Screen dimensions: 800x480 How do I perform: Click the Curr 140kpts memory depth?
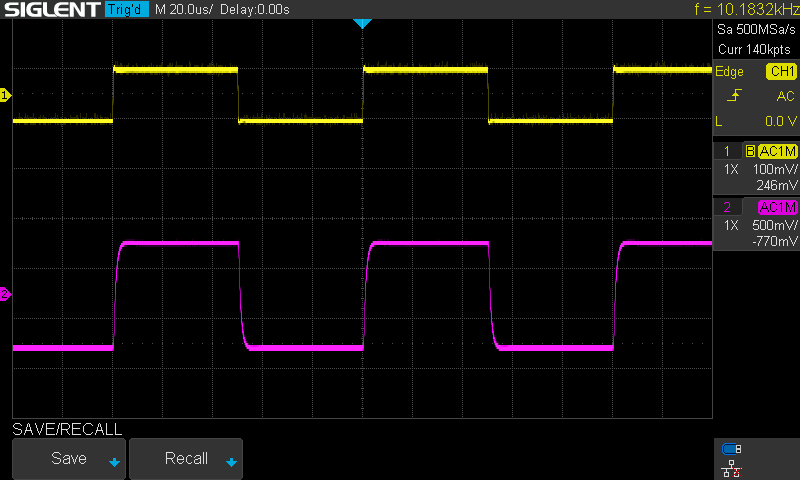pyautogui.click(x=754, y=49)
